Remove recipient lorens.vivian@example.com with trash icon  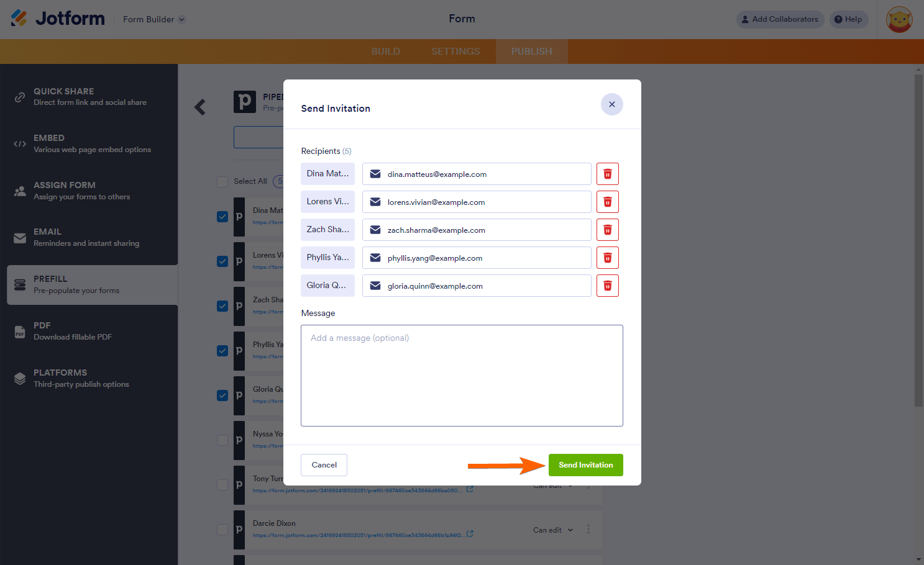(607, 202)
